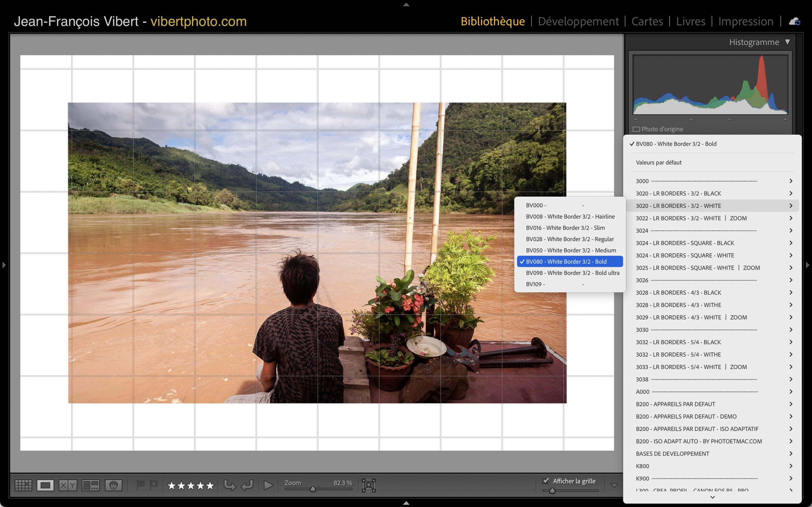Select Loupe view icon
The image size is (812, 507).
click(x=45, y=485)
